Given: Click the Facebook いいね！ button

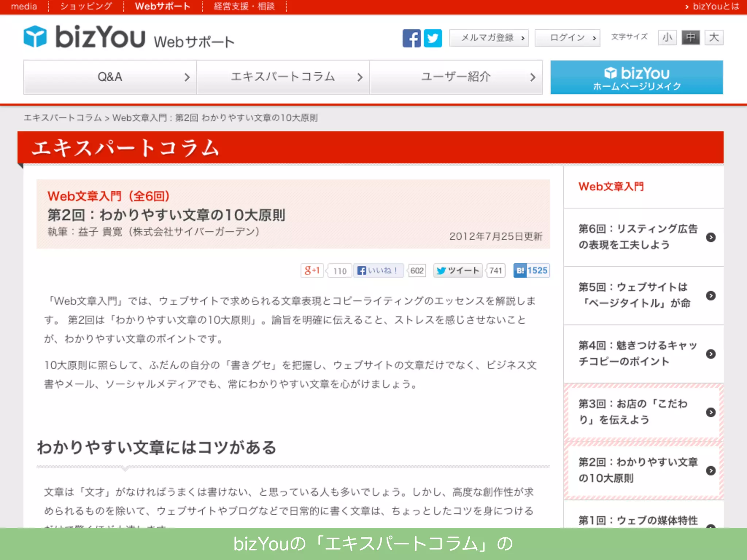Looking at the screenshot, I should pos(378,271).
